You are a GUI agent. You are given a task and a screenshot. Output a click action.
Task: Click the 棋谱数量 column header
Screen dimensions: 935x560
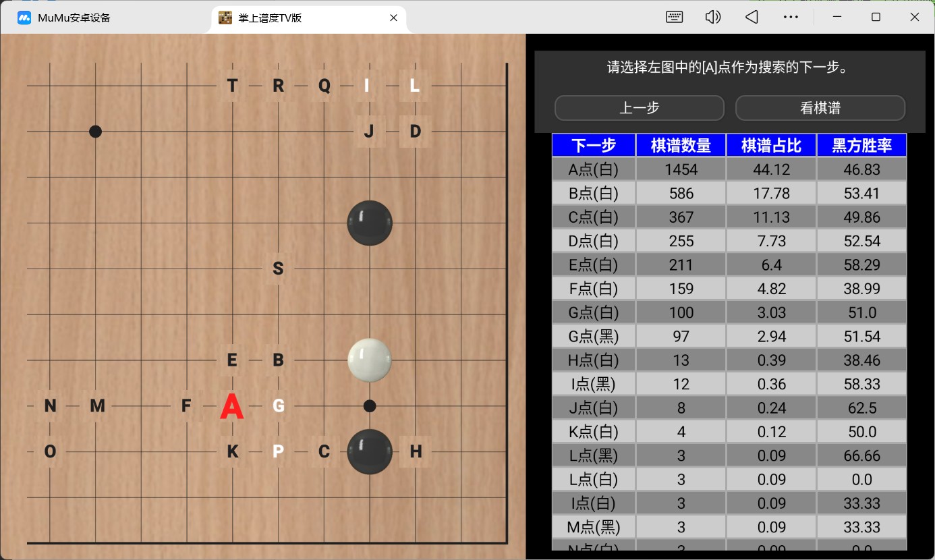click(x=681, y=145)
